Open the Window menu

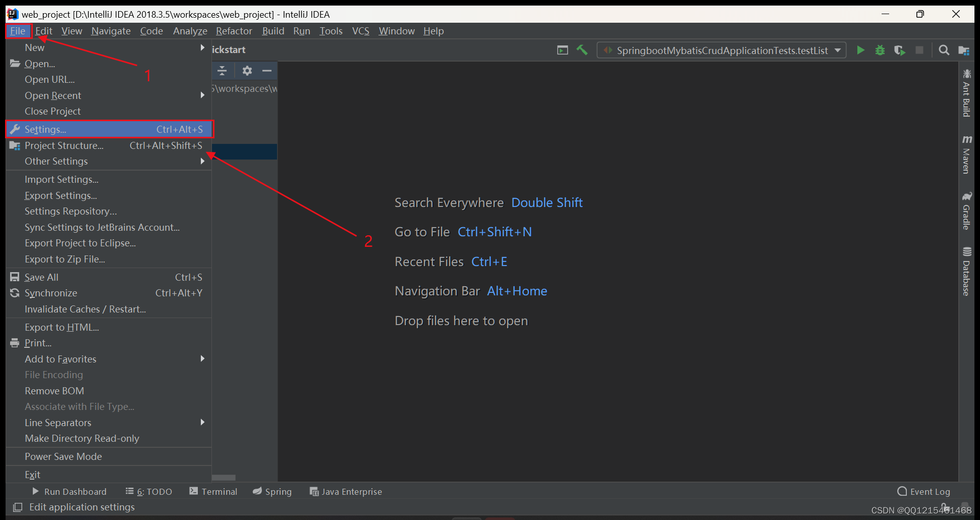pyautogui.click(x=397, y=31)
